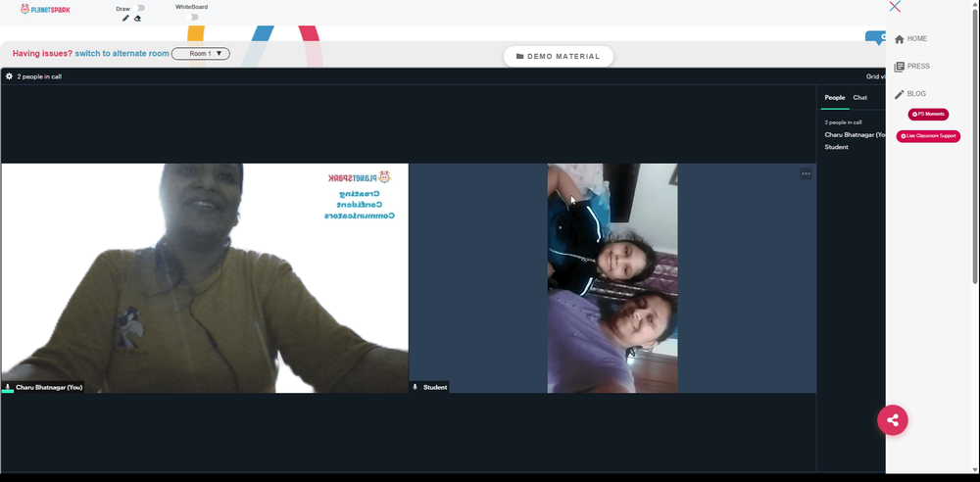Open the Room 1 dropdown
Image resolution: width=980 pixels, height=482 pixels.
coord(201,54)
